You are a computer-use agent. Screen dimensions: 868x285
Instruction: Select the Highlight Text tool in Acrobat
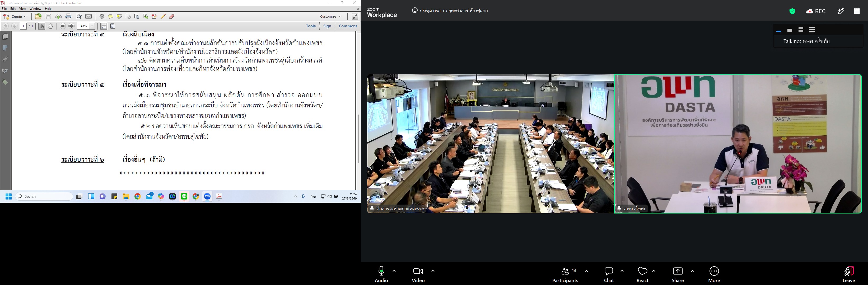[119, 16]
